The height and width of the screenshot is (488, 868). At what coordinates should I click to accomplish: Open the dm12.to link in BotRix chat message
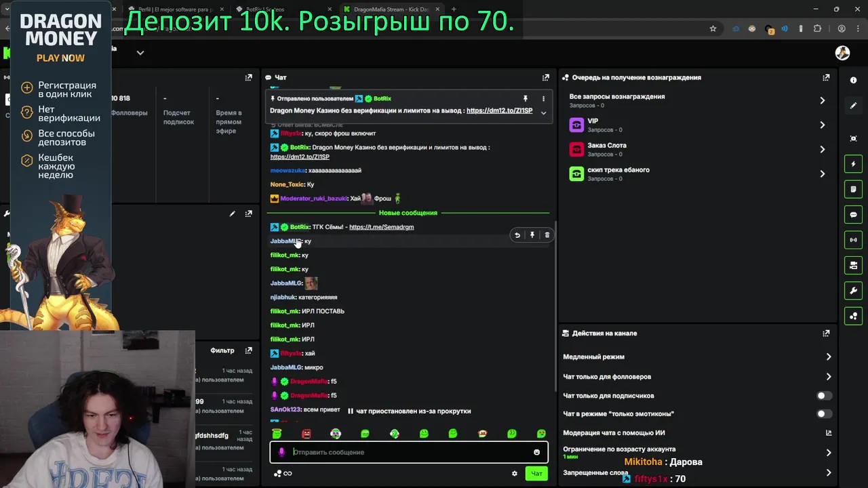(300, 157)
